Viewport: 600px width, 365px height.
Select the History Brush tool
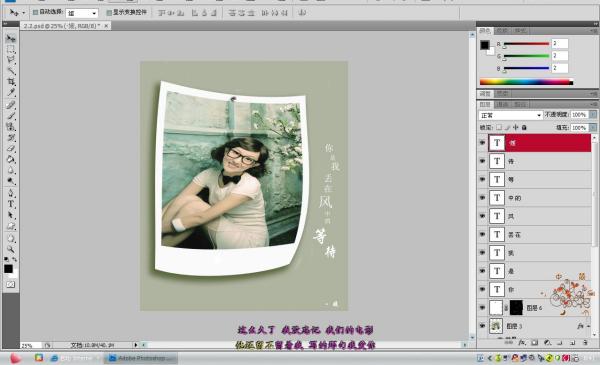coord(10,137)
